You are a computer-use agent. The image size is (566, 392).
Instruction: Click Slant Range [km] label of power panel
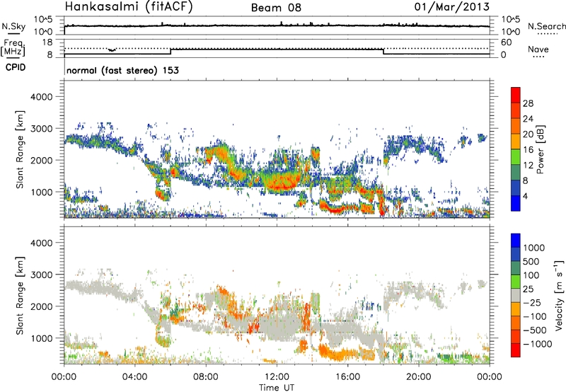click(20, 149)
